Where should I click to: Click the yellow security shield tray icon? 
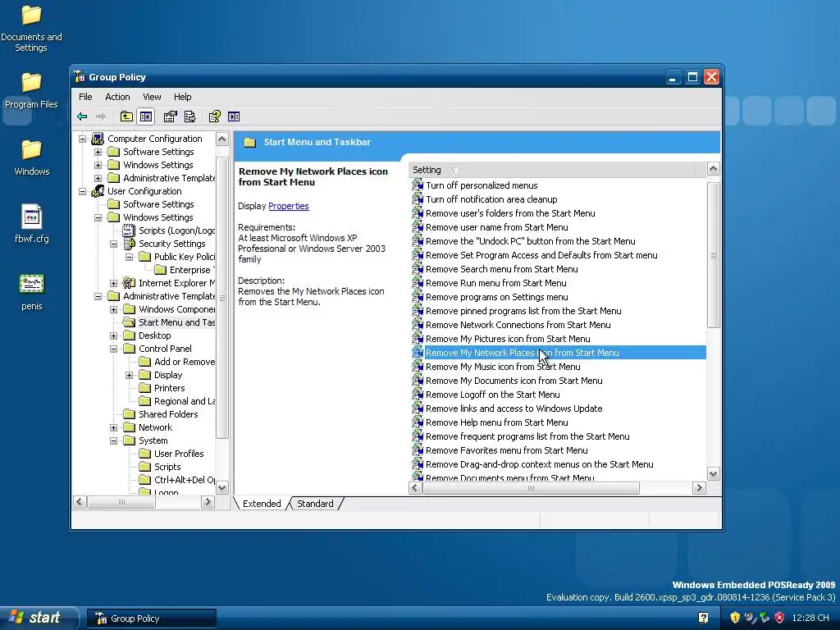point(735,618)
